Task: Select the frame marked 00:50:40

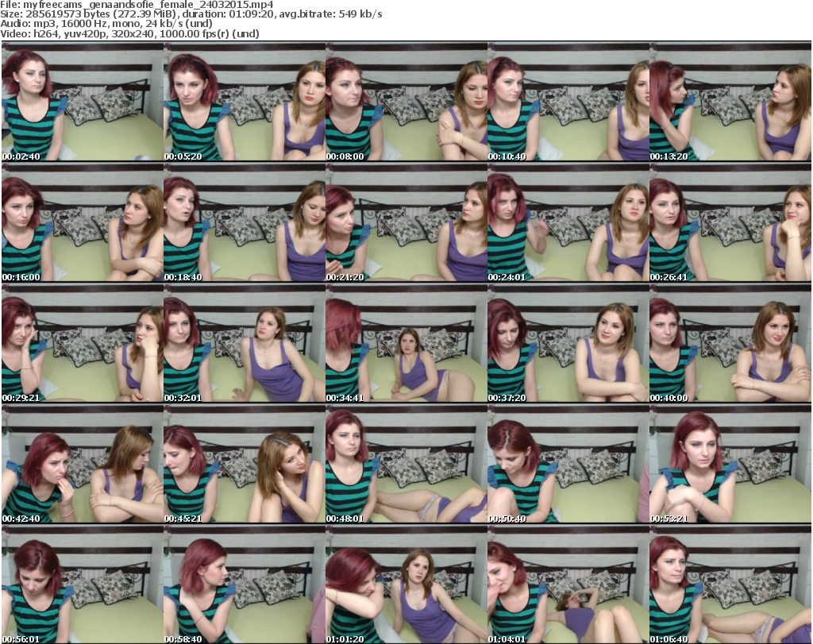Action: (568, 464)
